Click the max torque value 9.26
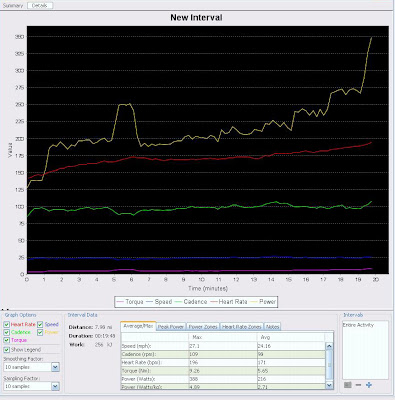The image size is (395, 400). tap(194, 371)
